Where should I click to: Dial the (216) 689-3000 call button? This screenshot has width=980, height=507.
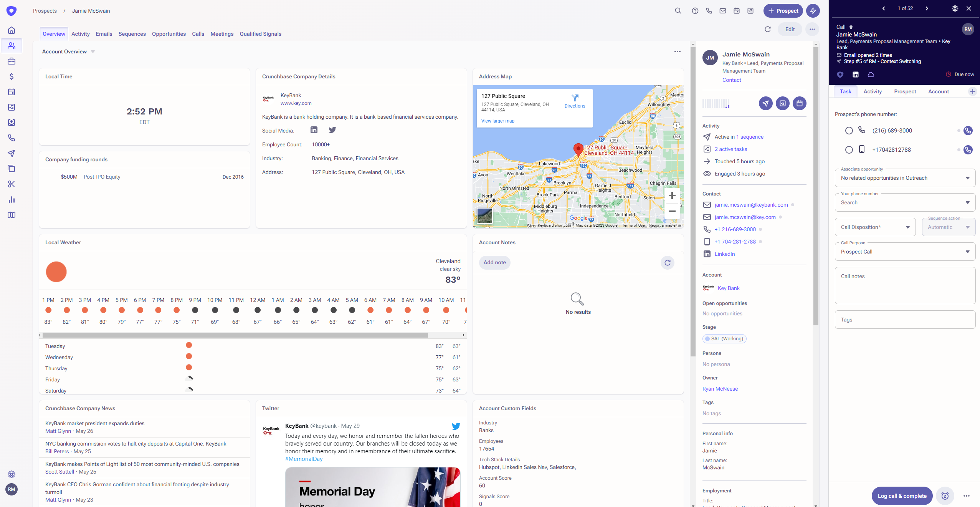click(x=968, y=131)
